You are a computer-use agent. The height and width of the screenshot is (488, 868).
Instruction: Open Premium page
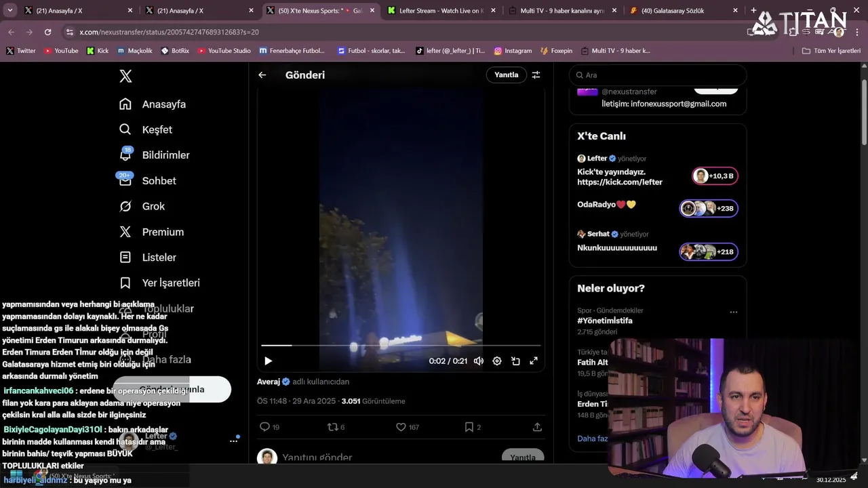coord(152,232)
